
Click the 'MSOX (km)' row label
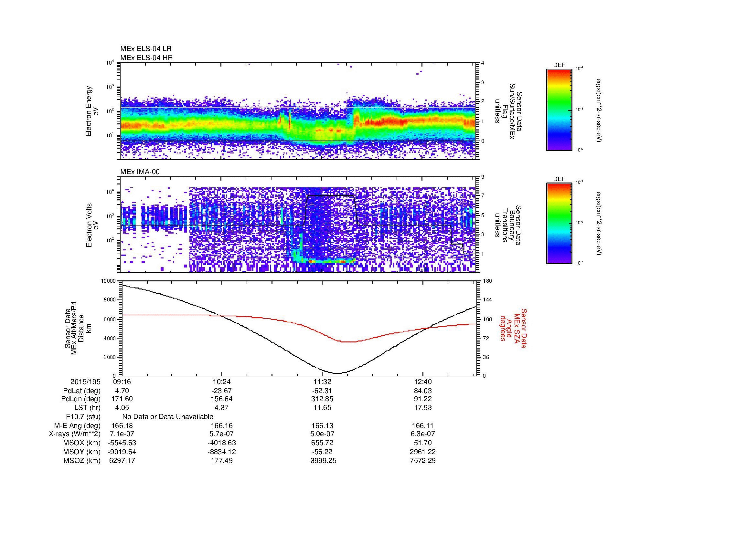pyautogui.click(x=82, y=443)
